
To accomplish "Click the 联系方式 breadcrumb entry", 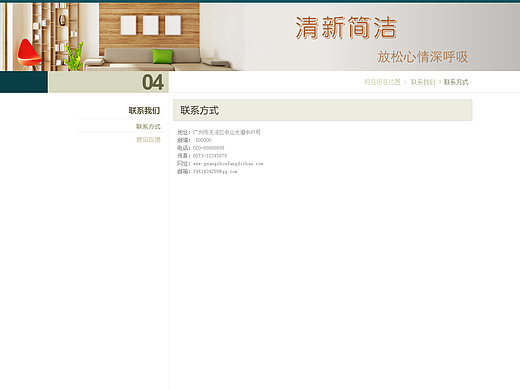I will pos(456,82).
